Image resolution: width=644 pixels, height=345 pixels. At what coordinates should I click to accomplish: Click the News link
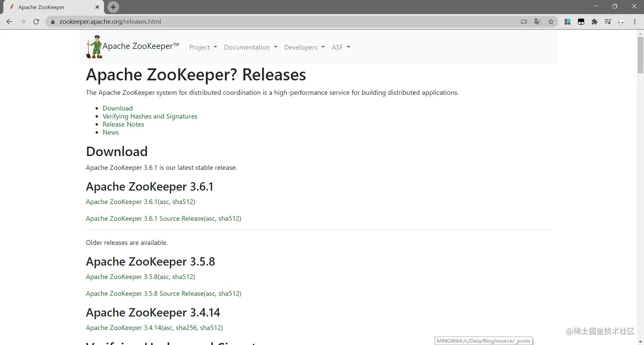click(111, 132)
